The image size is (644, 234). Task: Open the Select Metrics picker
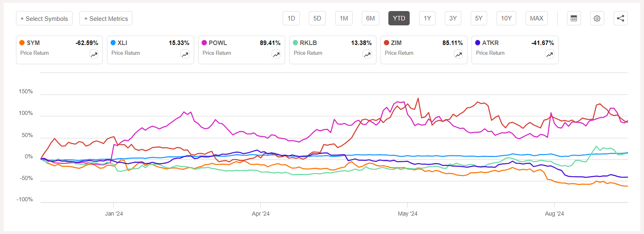(106, 18)
